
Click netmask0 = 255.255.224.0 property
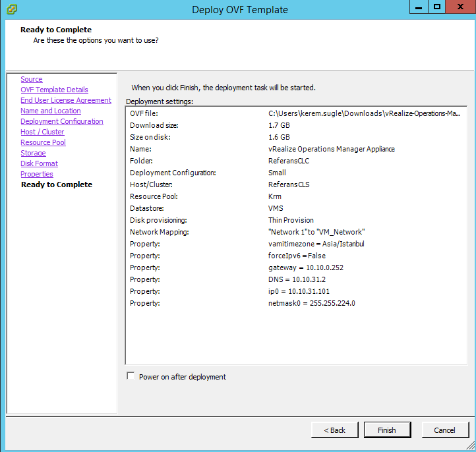coord(311,303)
